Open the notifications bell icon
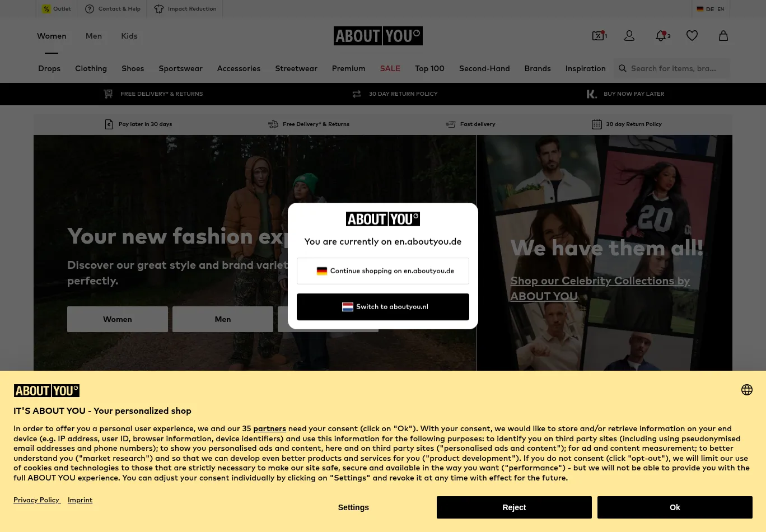The height and width of the screenshot is (532, 766). pos(661,36)
